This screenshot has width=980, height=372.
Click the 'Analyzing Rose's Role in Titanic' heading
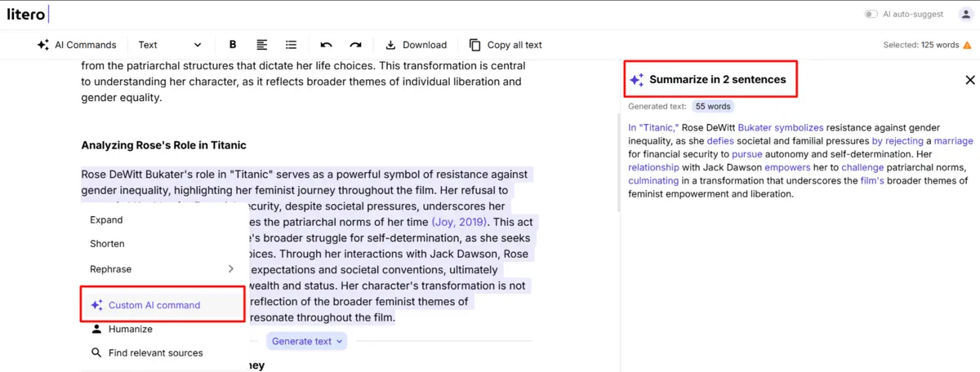(x=163, y=145)
